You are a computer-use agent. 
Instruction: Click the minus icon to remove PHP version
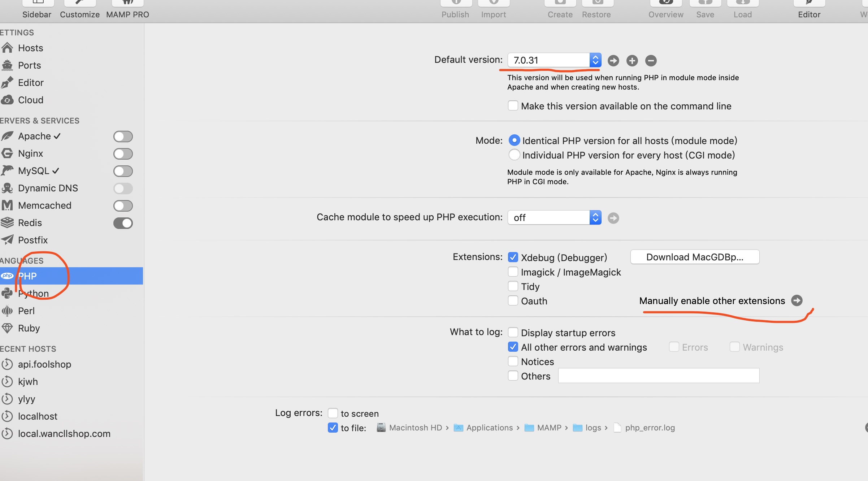[x=651, y=61]
